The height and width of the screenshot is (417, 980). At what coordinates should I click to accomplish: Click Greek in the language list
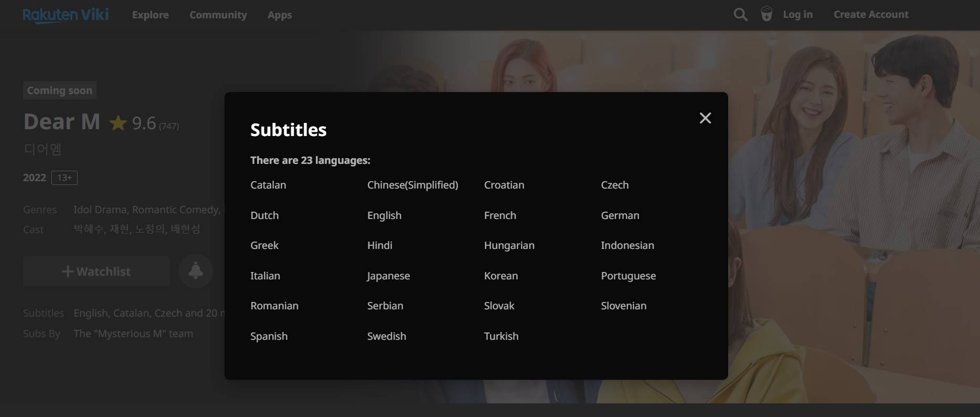(264, 245)
